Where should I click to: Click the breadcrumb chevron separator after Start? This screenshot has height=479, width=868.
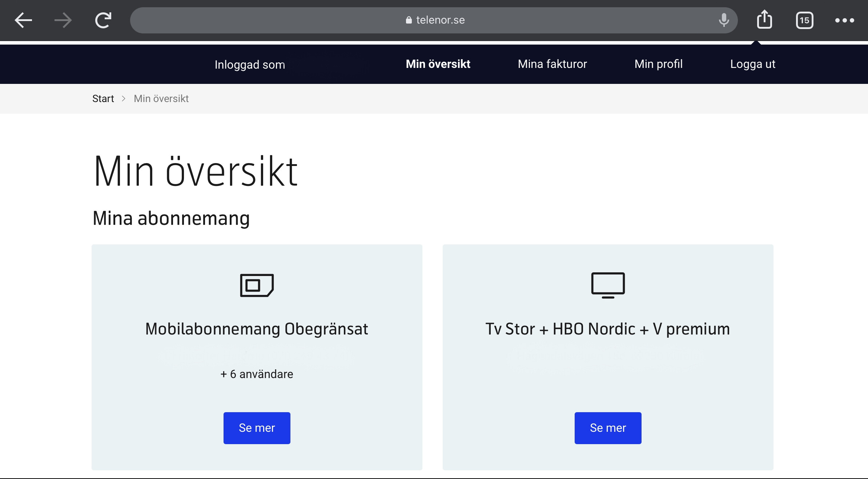(x=124, y=99)
